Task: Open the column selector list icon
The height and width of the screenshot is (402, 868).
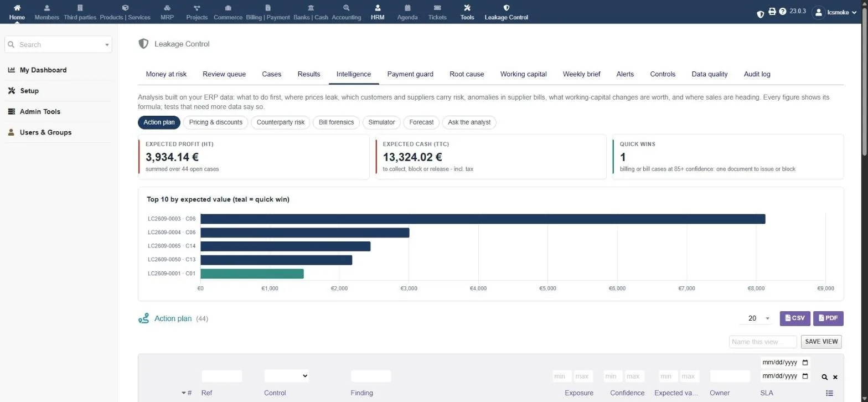Action: click(x=829, y=393)
